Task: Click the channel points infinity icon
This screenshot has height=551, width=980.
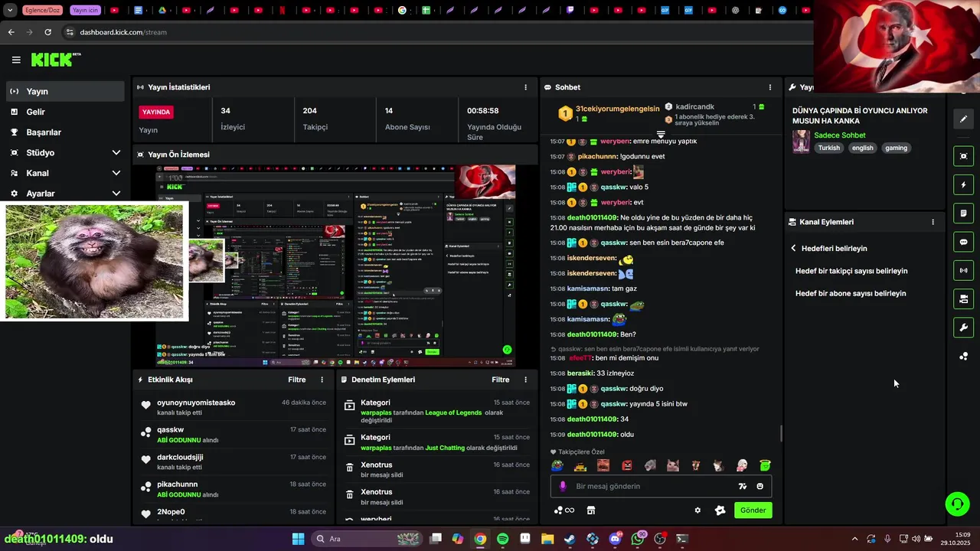Action: tap(564, 510)
